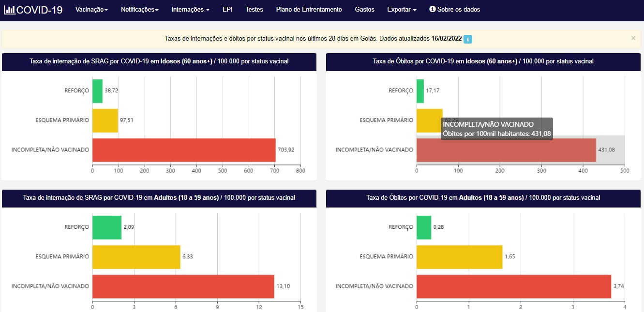The image size is (644, 312).
Task: Click the green 38,72 Reforço bar
Action: click(97, 91)
